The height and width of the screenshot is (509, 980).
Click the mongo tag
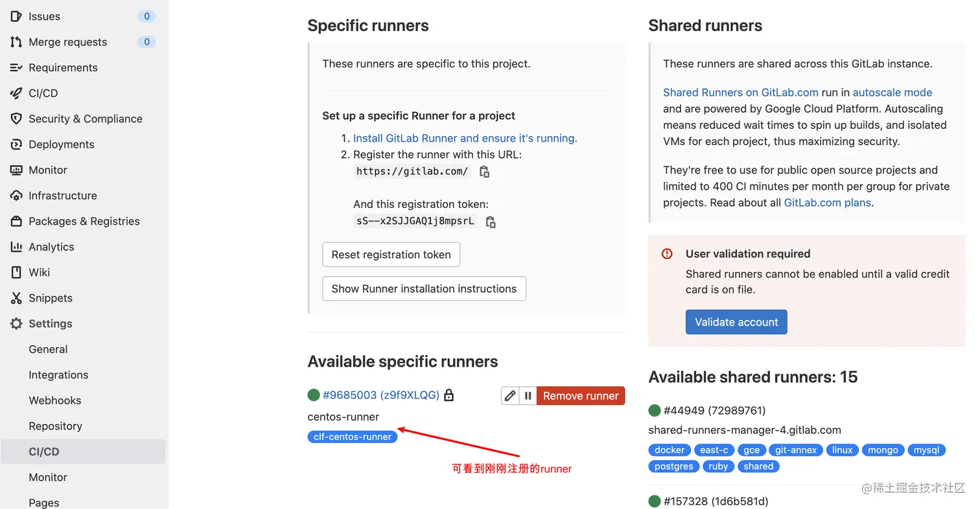[x=883, y=450]
